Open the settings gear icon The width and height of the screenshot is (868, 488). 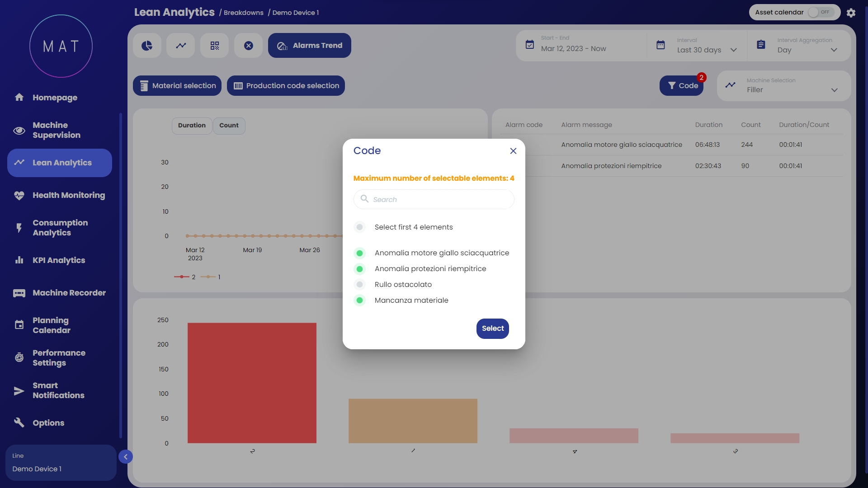(x=851, y=13)
